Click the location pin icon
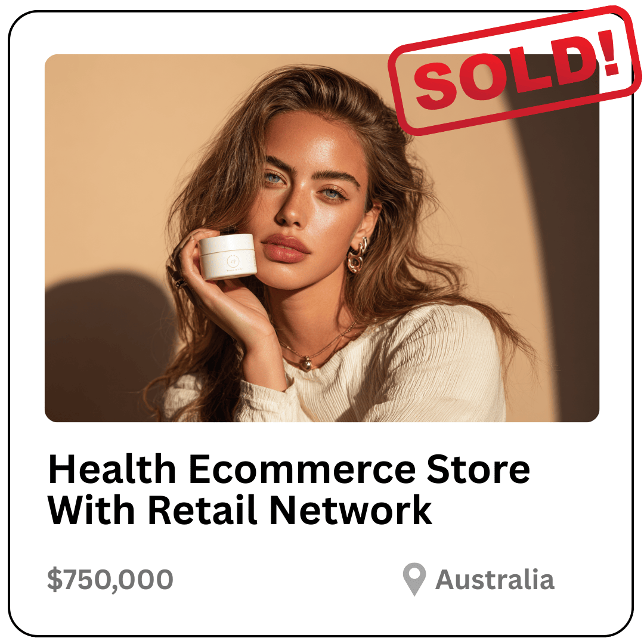The image size is (644, 644). [x=414, y=578]
